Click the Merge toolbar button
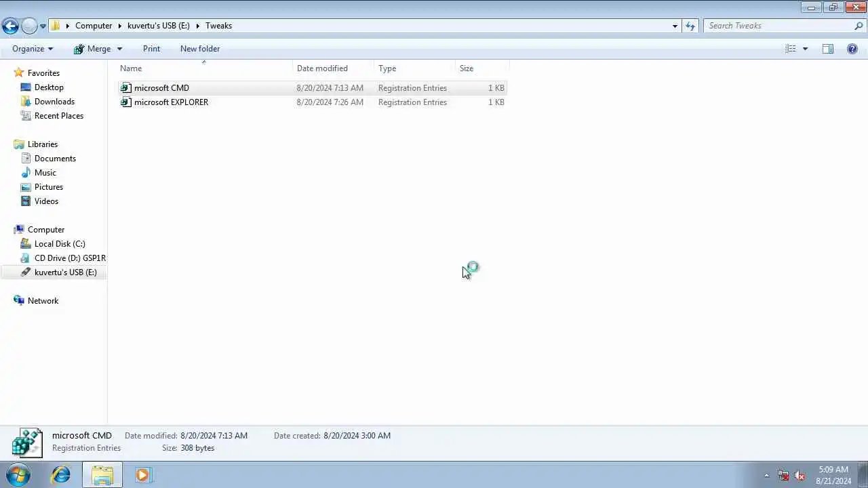 [92, 49]
